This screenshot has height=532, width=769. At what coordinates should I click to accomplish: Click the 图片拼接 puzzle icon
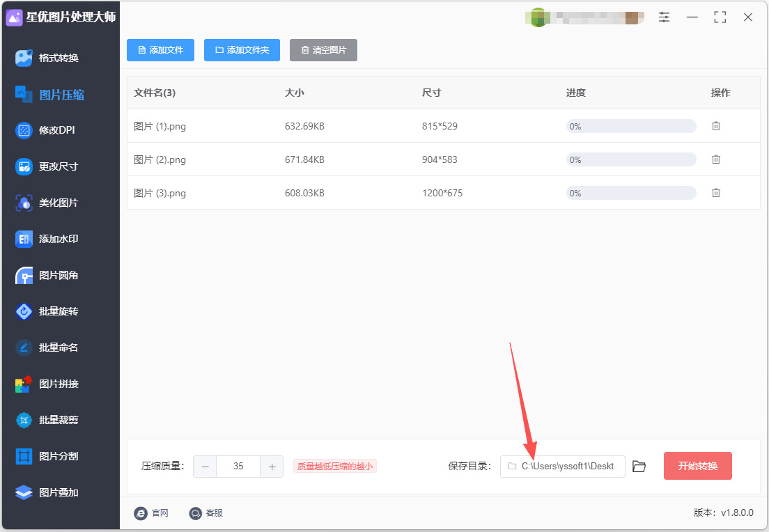click(24, 384)
